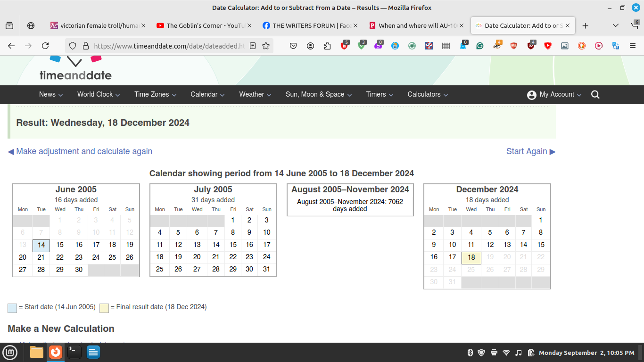Open the Firefox application menu
The image size is (644, 362).
pos(633,46)
